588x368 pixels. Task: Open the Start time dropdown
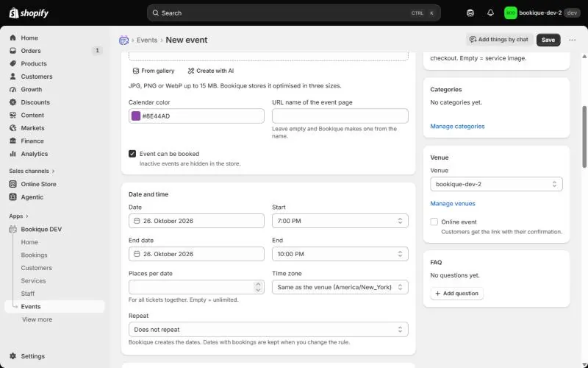click(340, 221)
